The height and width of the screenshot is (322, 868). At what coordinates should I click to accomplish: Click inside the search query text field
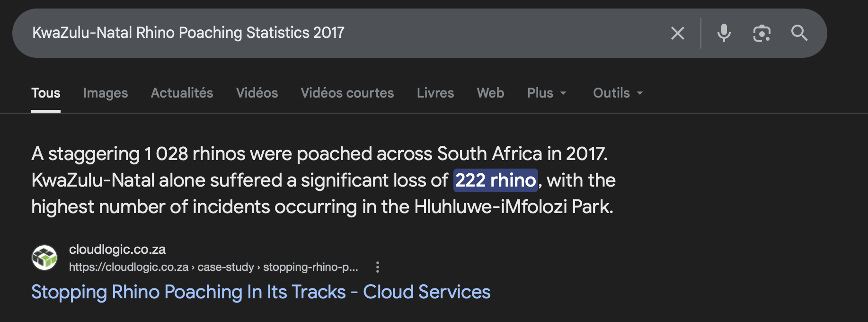331,33
